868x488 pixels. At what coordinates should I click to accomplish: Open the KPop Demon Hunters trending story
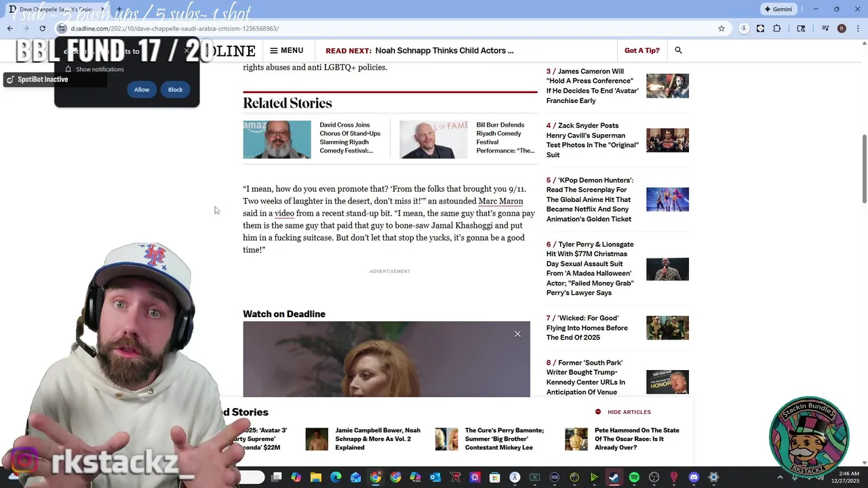coord(590,200)
